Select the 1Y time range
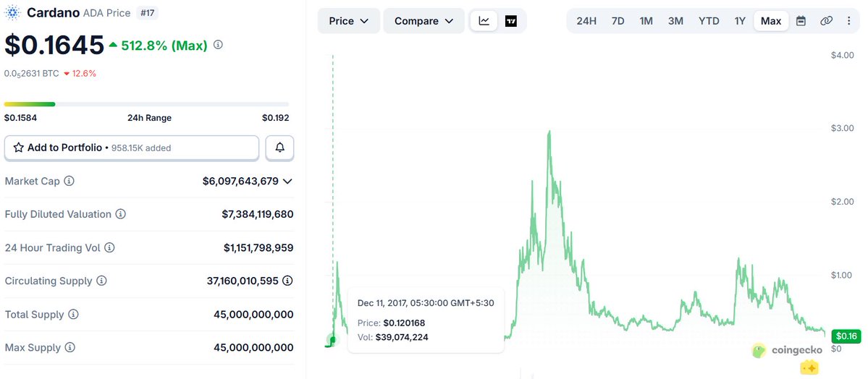 pyautogui.click(x=740, y=21)
